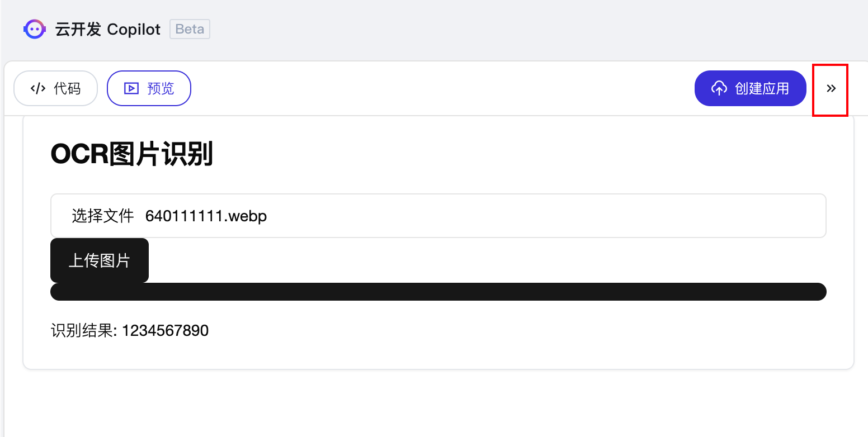Click 选择文件 to choose a file
Viewport: 868px width, 437px height.
point(103,216)
